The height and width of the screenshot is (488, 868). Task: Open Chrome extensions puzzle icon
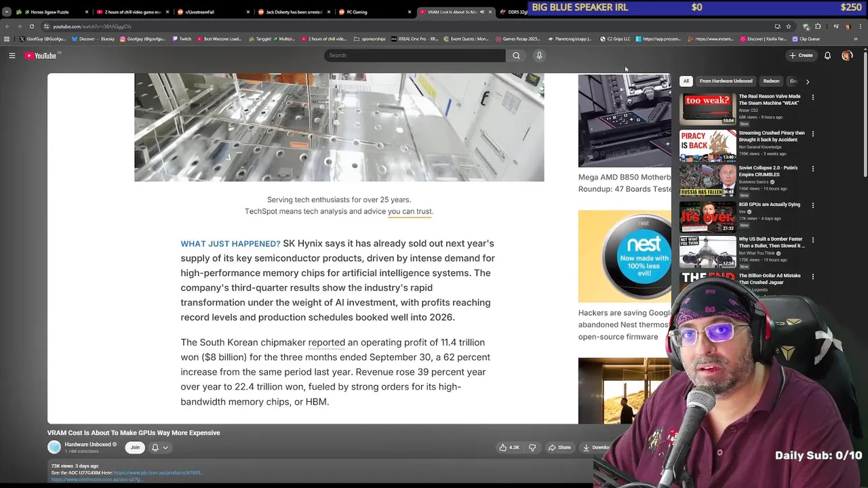[x=818, y=26]
